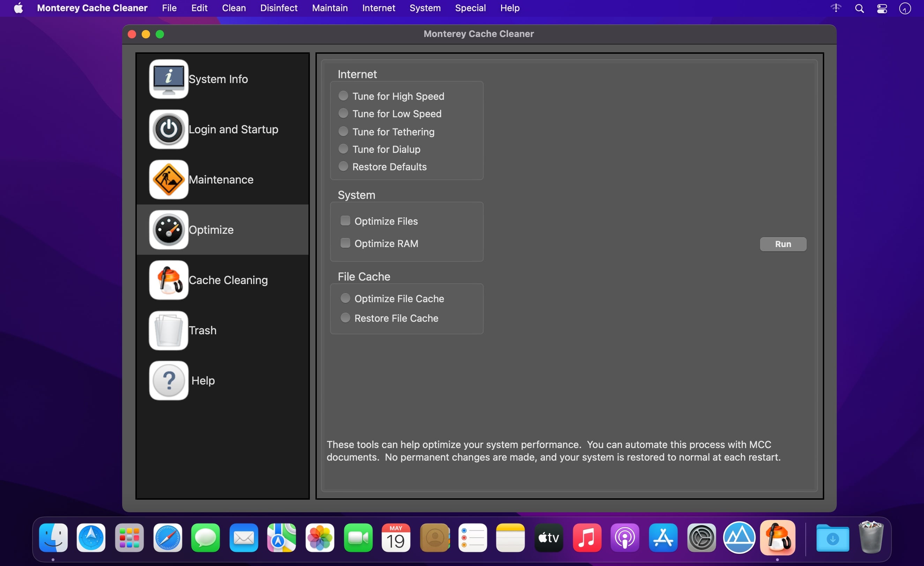The height and width of the screenshot is (566, 924).
Task: Click the Run button
Action: coord(783,244)
